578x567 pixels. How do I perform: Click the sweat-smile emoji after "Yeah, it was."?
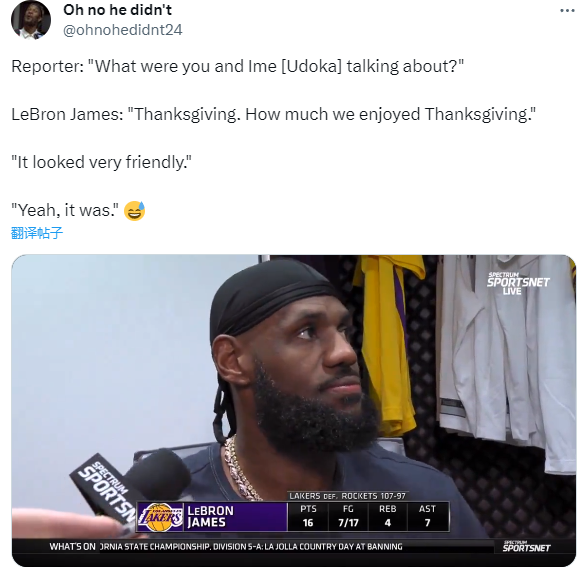[134, 211]
